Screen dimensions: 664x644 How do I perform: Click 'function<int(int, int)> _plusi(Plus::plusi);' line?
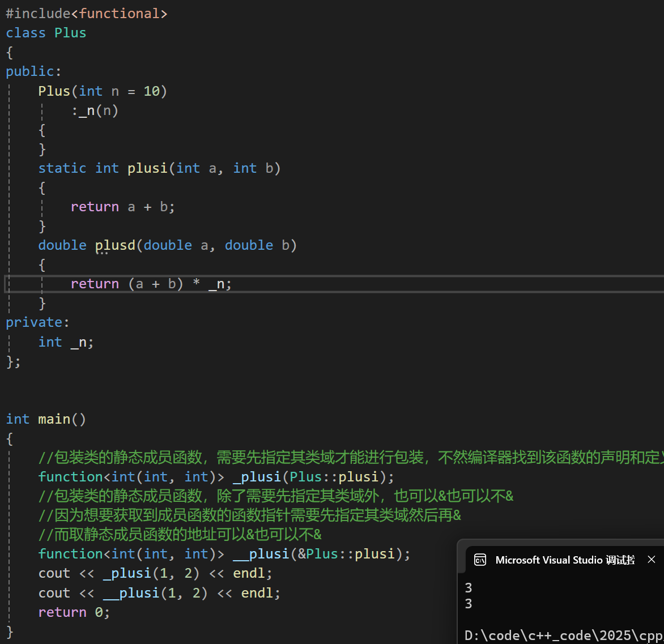click(x=216, y=477)
